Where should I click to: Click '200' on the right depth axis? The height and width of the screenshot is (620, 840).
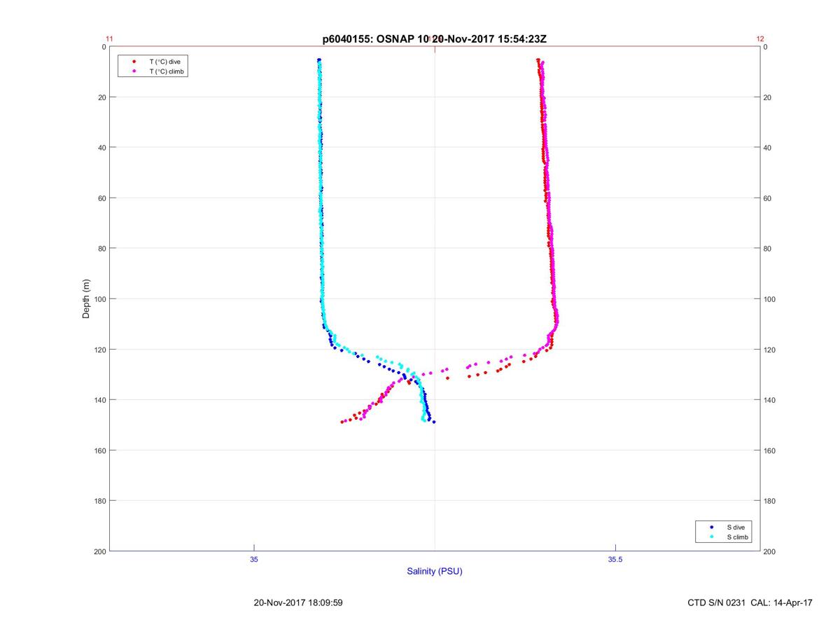coord(770,551)
